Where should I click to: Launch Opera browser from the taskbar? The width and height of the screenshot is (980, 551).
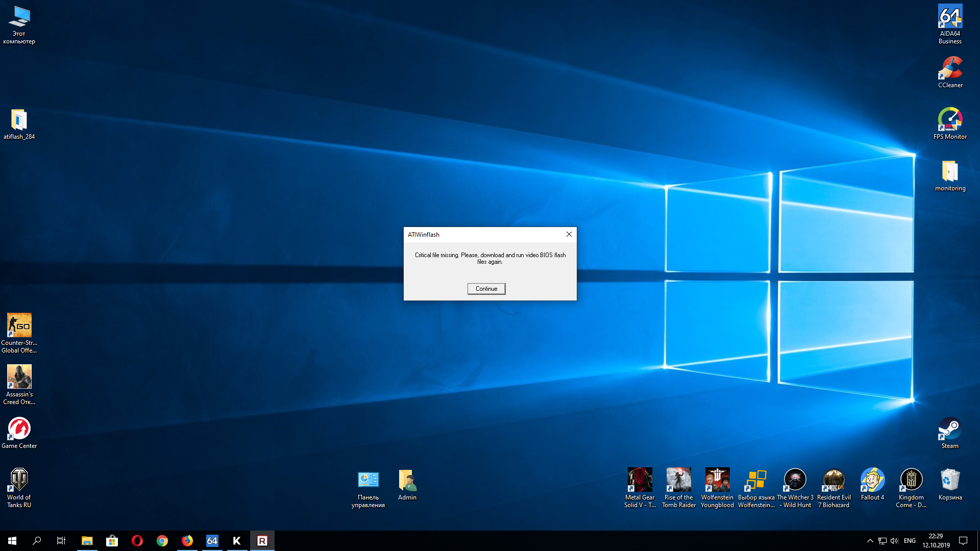(x=137, y=541)
